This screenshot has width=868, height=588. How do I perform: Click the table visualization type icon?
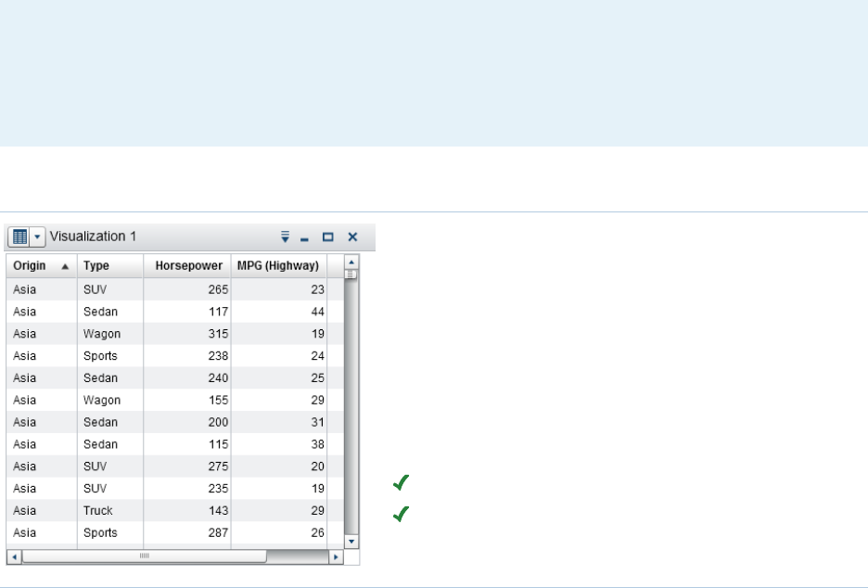click(19, 237)
